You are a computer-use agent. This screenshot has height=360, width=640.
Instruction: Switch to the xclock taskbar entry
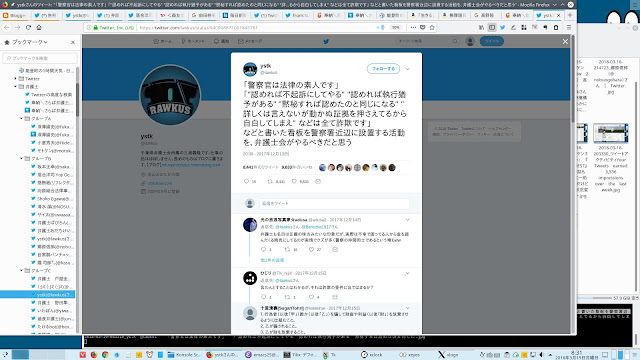[x=372, y=355]
